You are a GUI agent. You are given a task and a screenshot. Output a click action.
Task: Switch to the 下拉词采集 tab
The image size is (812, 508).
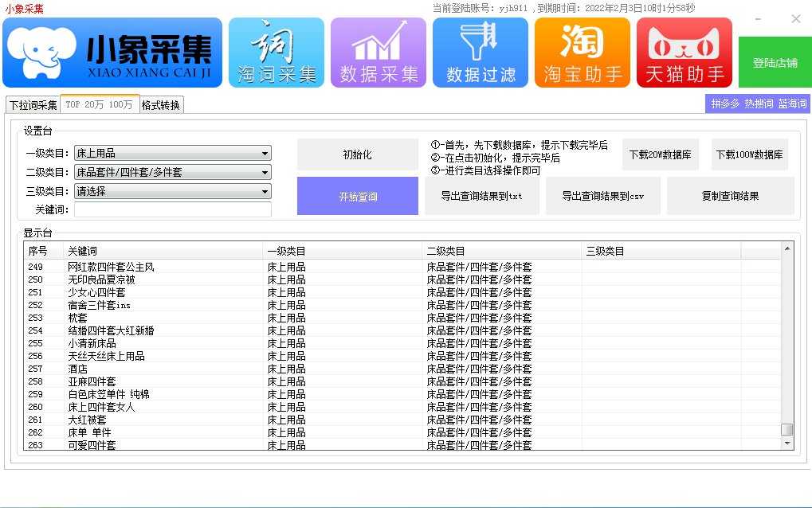coord(33,105)
